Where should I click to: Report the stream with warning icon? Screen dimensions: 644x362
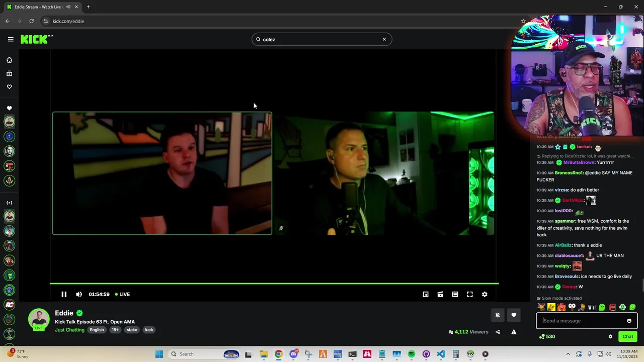click(x=514, y=332)
